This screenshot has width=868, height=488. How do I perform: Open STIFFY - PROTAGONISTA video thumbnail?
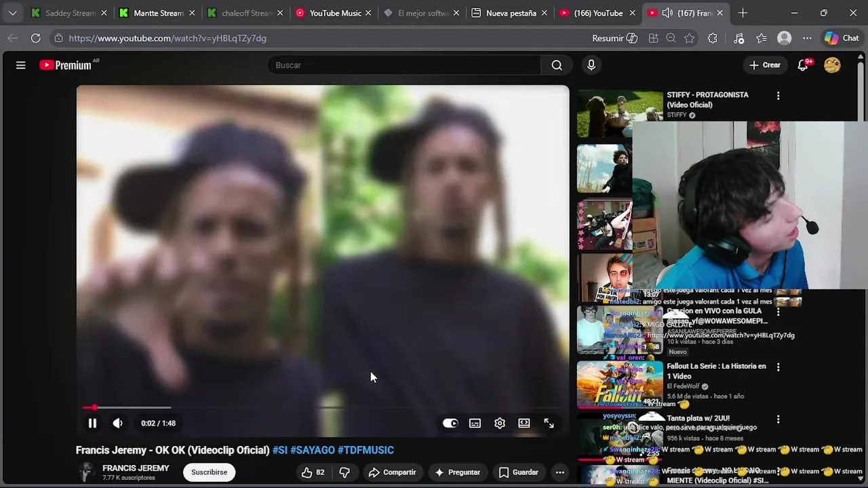pyautogui.click(x=620, y=114)
